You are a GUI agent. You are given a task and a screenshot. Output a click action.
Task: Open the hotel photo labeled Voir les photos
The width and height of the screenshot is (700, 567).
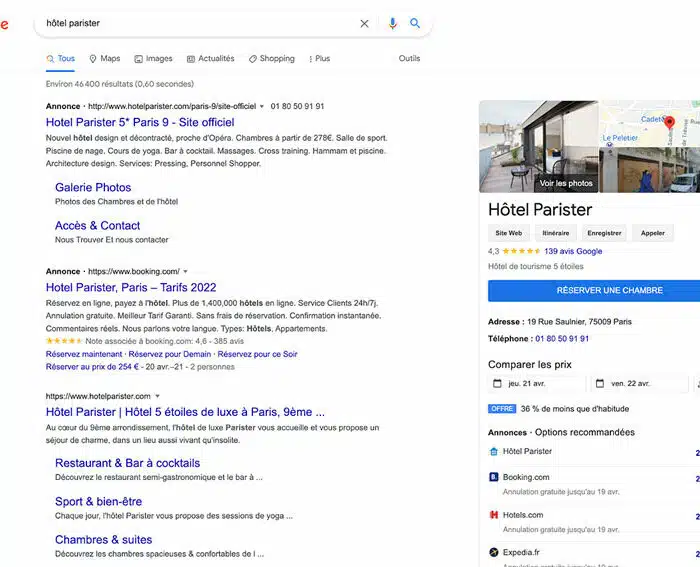(x=538, y=147)
